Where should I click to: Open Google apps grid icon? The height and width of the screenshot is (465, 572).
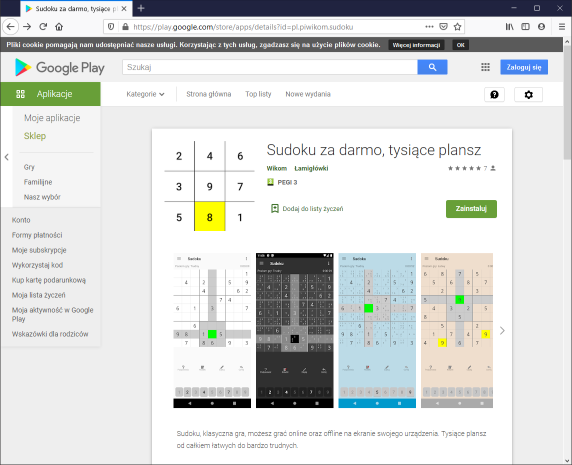[485, 67]
